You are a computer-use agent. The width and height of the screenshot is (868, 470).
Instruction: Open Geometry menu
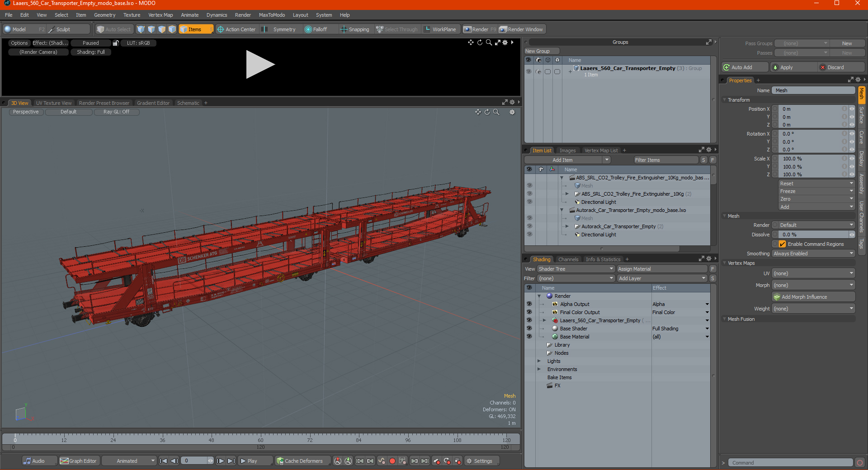point(104,15)
